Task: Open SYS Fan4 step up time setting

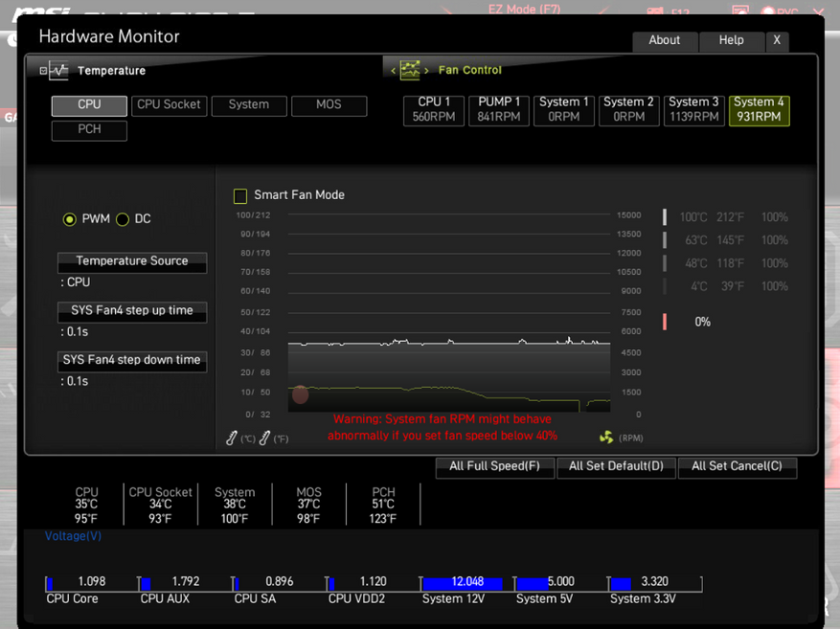Action: click(x=132, y=311)
